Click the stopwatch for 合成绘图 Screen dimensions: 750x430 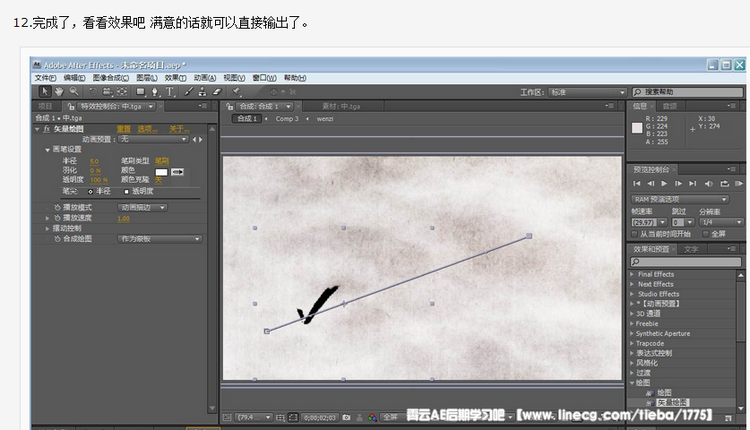(57, 239)
